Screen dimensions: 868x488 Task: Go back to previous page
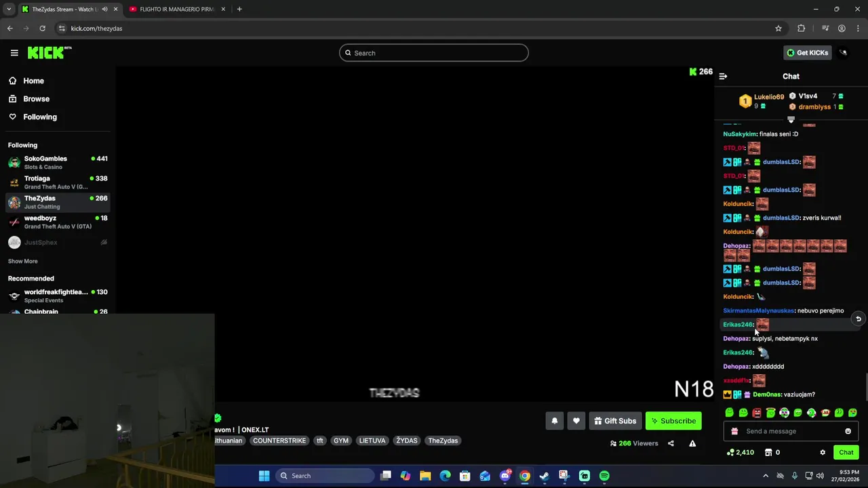pos(9,28)
